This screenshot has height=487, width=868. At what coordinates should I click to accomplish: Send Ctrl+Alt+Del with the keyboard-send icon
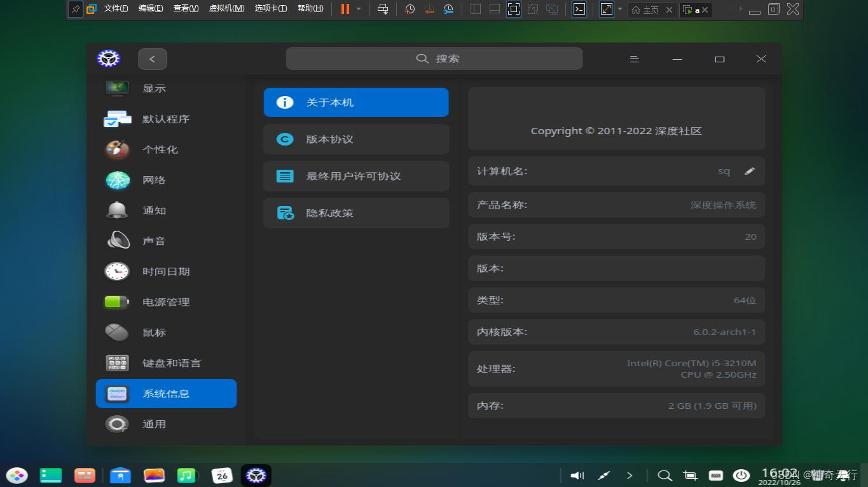[x=383, y=10]
